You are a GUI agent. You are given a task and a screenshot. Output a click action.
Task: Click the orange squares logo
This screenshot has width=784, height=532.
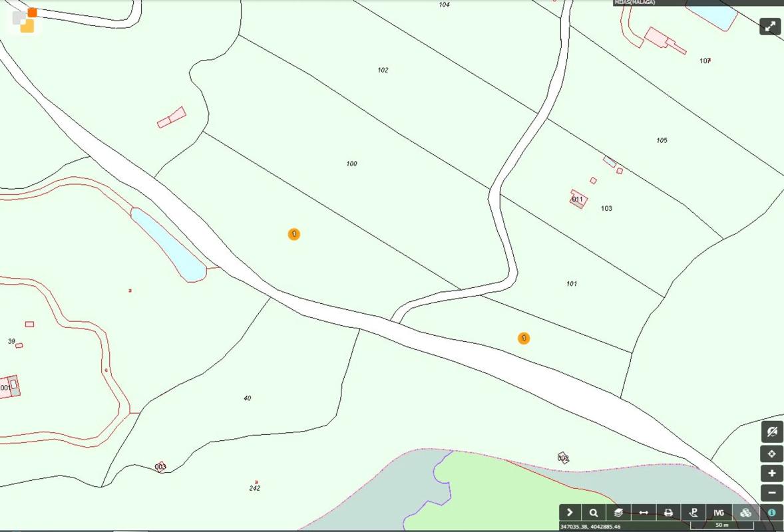pyautogui.click(x=25, y=21)
